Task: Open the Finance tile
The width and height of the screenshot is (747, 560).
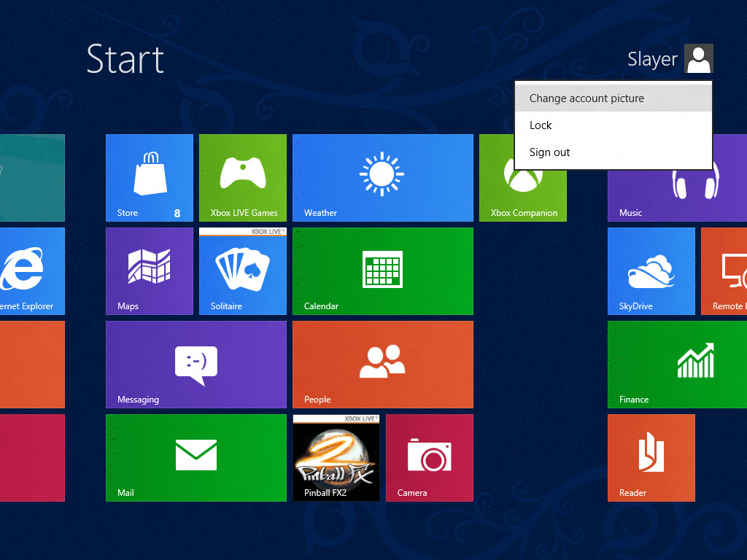Action: coord(677,364)
